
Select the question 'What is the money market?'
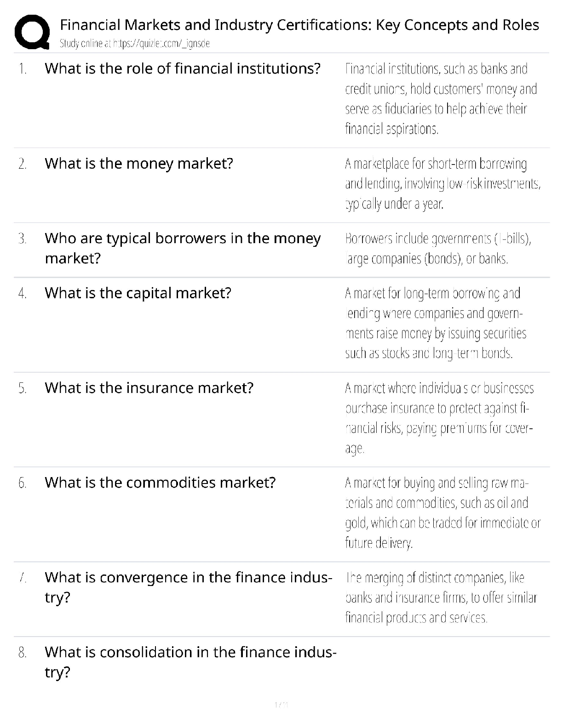click(139, 163)
